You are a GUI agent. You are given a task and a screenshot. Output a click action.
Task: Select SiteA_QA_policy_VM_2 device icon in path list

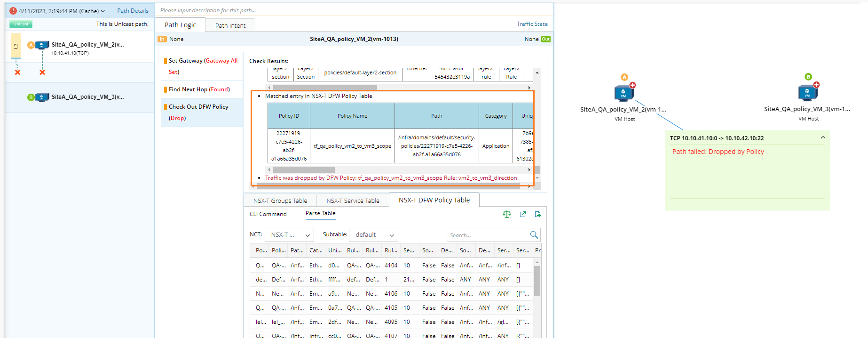42,45
